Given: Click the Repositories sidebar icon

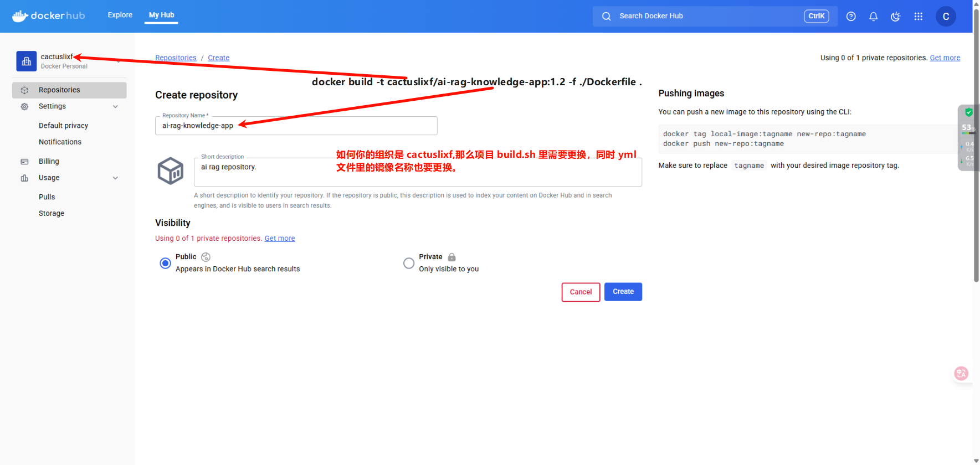Looking at the screenshot, I should click(24, 90).
